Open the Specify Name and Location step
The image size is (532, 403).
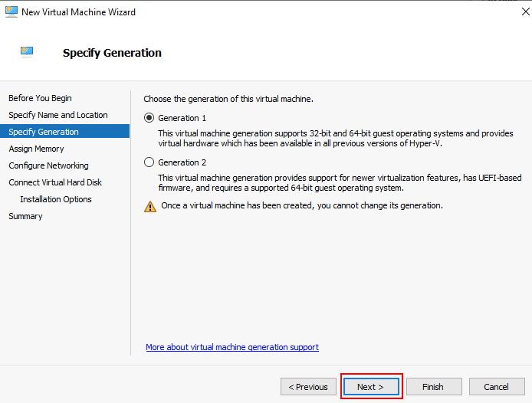58,115
